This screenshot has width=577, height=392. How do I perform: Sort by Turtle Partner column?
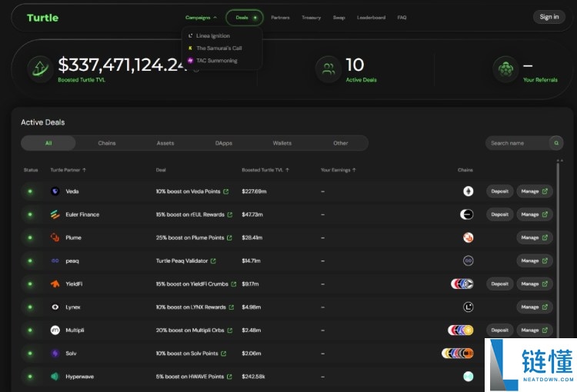(x=68, y=170)
